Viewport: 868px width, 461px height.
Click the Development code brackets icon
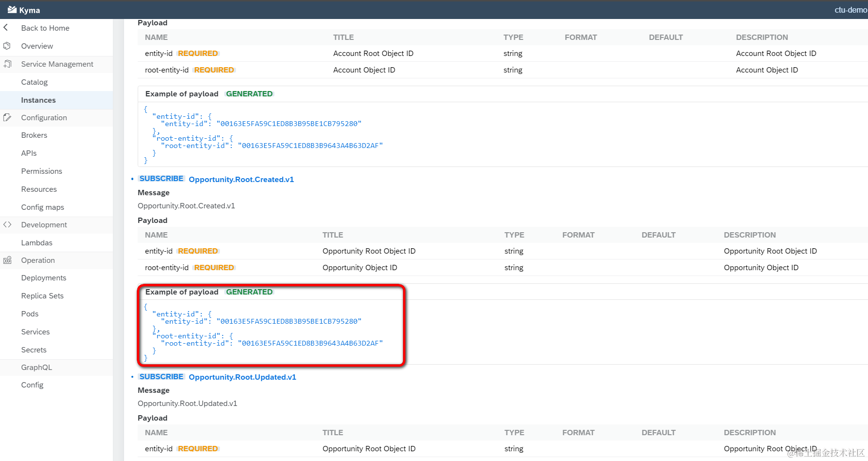click(7, 224)
